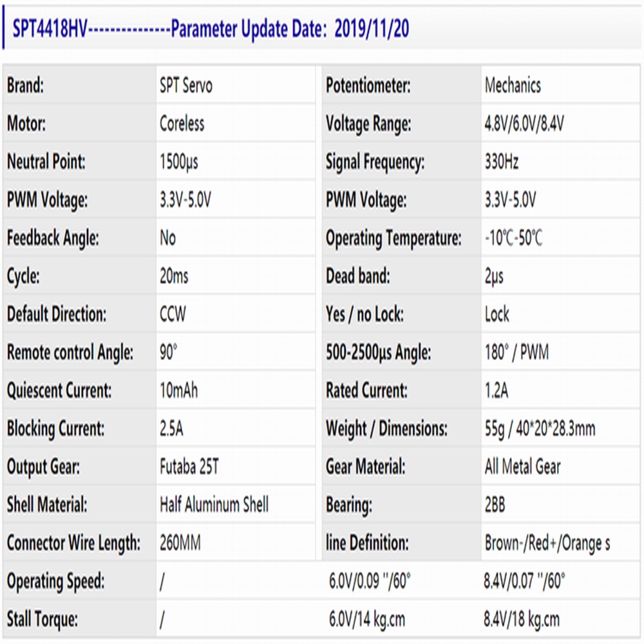Screen dimensions: 644x644
Task: Select the '330Hz' signal frequency value
Action: tap(501, 162)
